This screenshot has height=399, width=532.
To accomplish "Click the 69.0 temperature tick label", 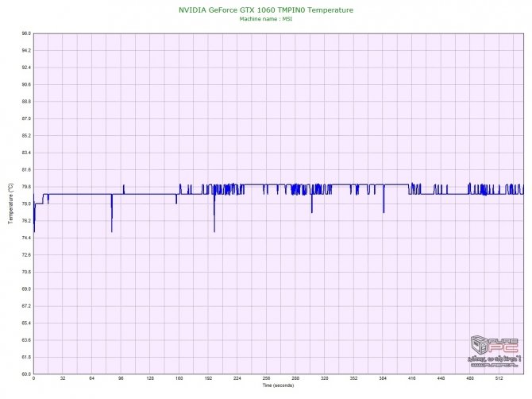I will 26,289.
